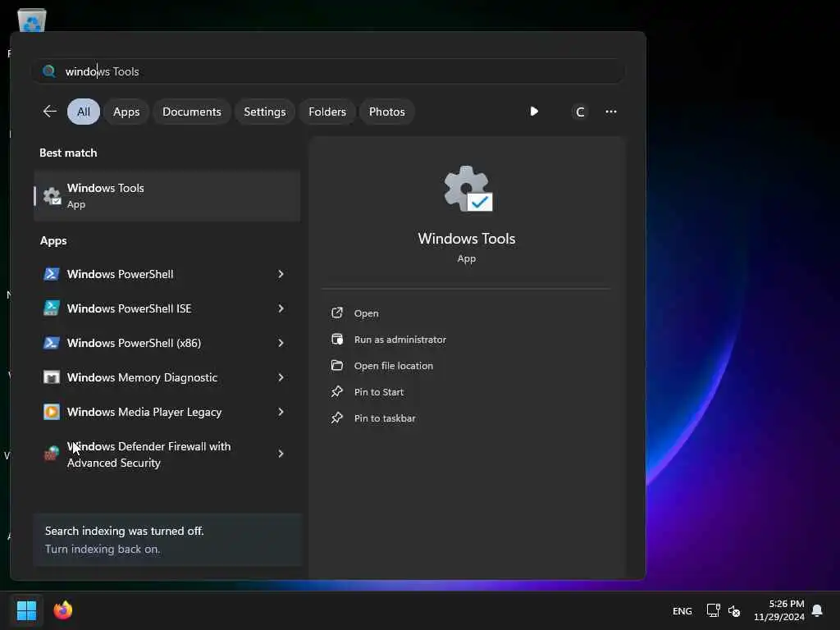The height and width of the screenshot is (630, 840).
Task: Go back using the left arrow button
Action: (x=50, y=112)
